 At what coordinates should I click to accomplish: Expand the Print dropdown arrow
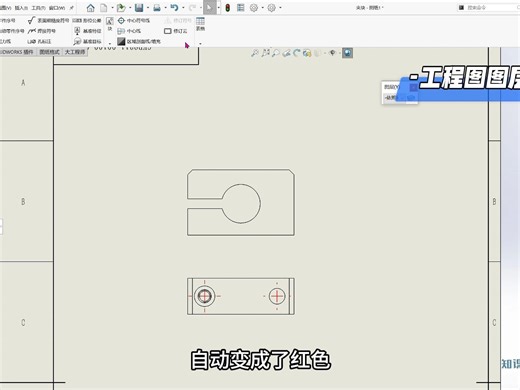[x=166, y=8]
